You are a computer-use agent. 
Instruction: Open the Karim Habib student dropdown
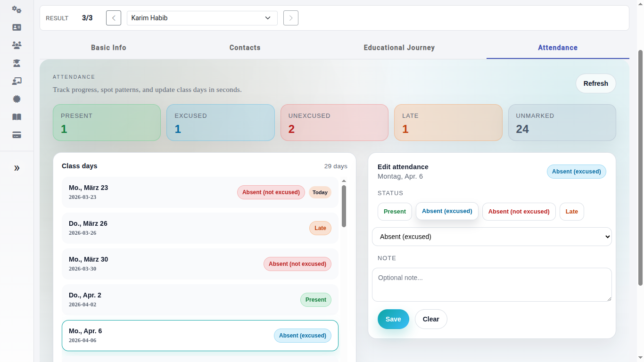point(202,18)
